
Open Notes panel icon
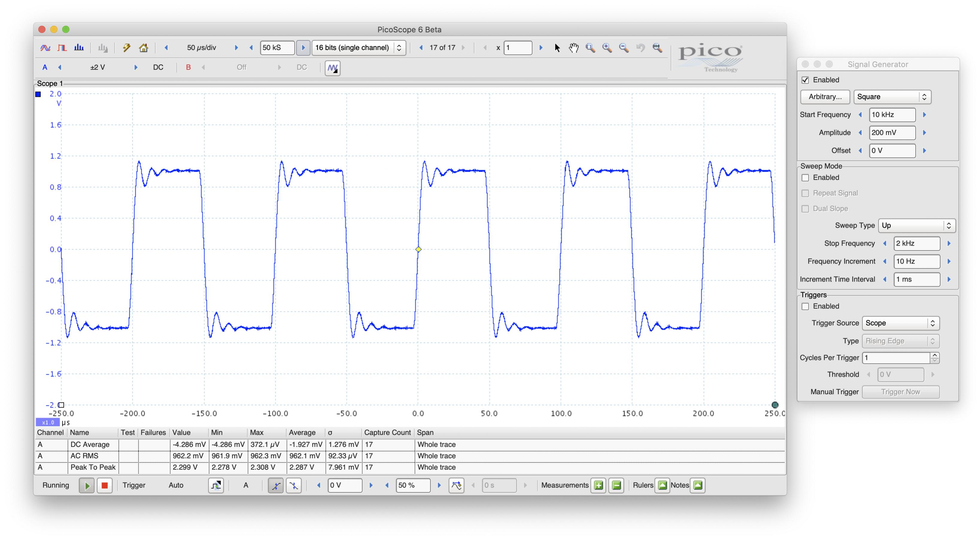(x=698, y=485)
